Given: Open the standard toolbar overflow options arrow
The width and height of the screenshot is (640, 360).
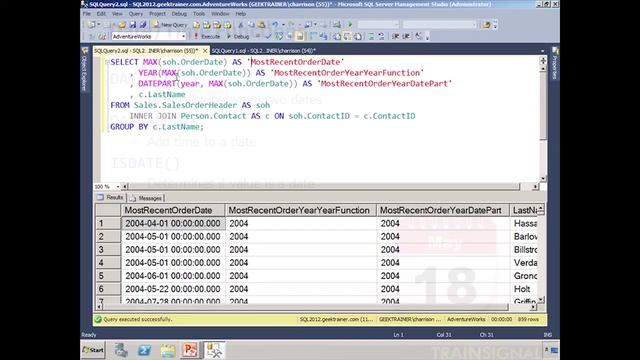Looking at the screenshot, I should (x=495, y=25).
